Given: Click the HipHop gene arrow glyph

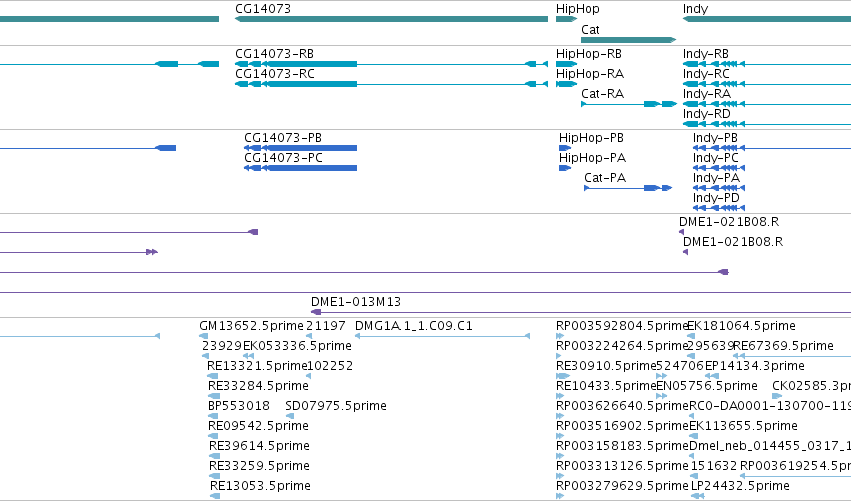Looking at the screenshot, I should 566,19.
